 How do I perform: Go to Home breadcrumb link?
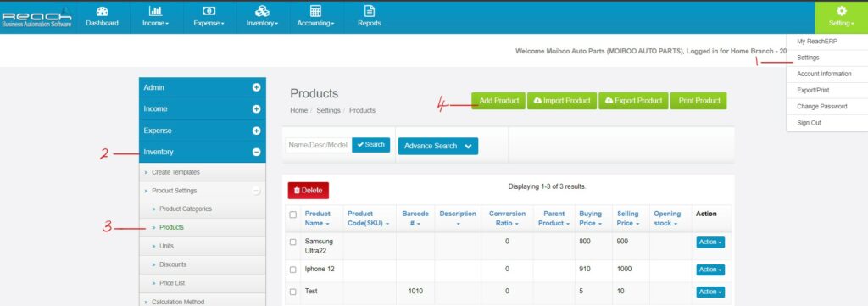(299, 111)
